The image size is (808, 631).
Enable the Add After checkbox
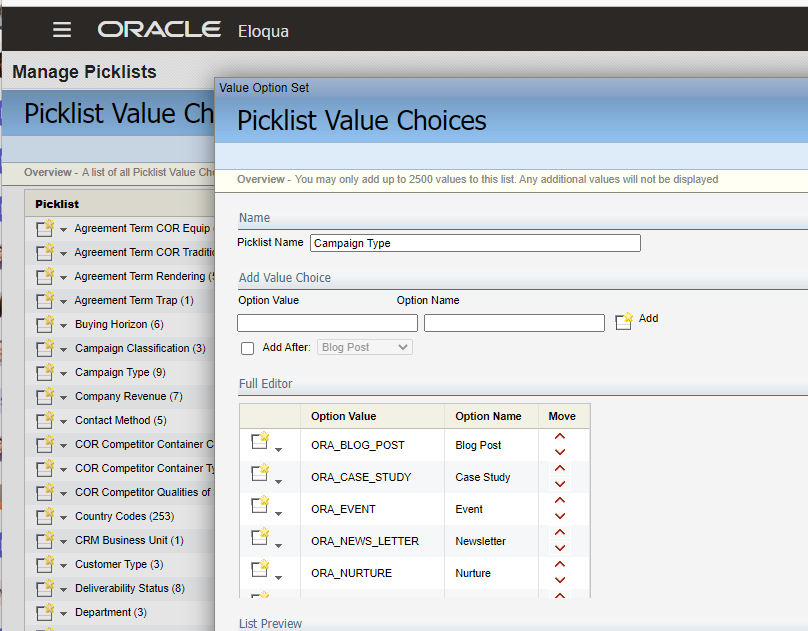pyautogui.click(x=247, y=348)
